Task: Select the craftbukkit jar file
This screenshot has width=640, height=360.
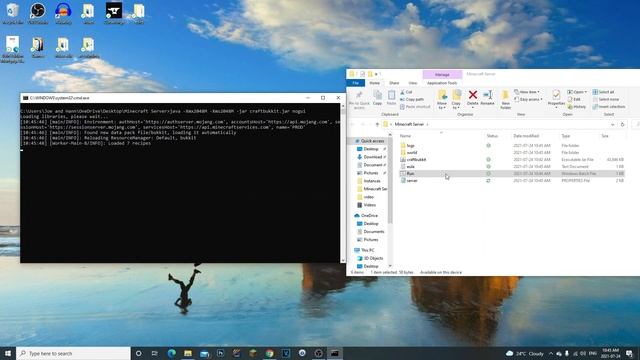Action: pos(416,160)
